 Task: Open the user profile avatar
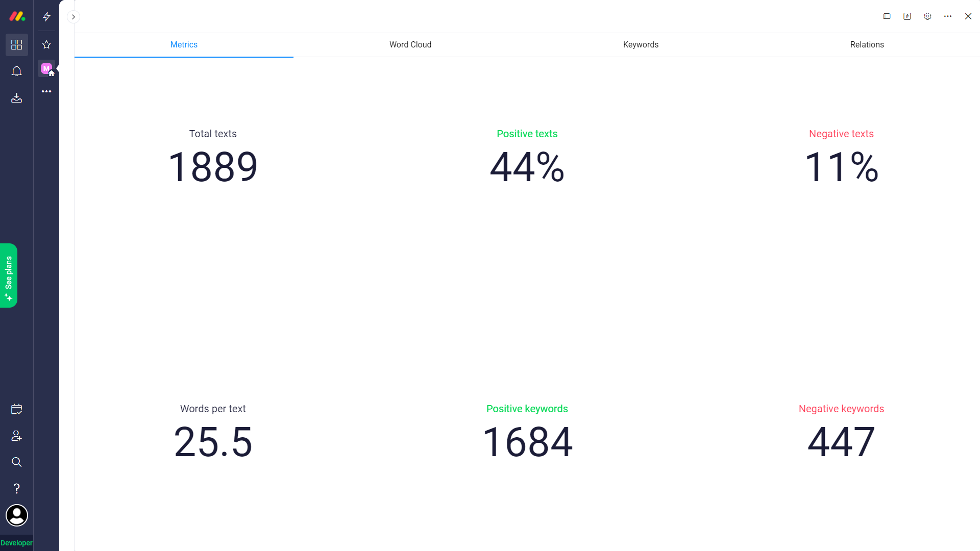pyautogui.click(x=16, y=515)
